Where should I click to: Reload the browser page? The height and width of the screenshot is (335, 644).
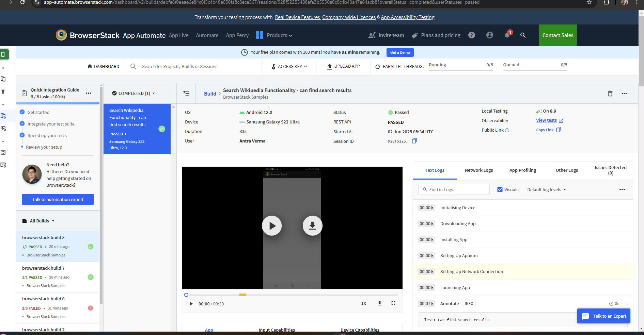tap(22, 2)
